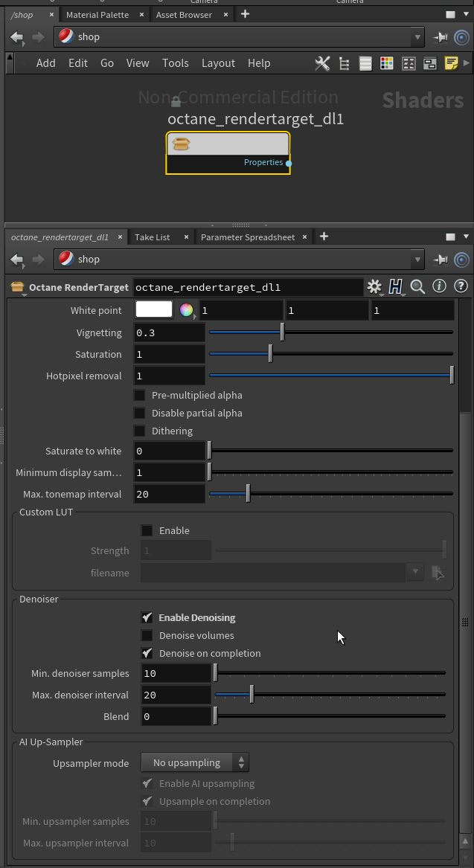Open the View menu
This screenshot has width=474, height=868.
(138, 63)
